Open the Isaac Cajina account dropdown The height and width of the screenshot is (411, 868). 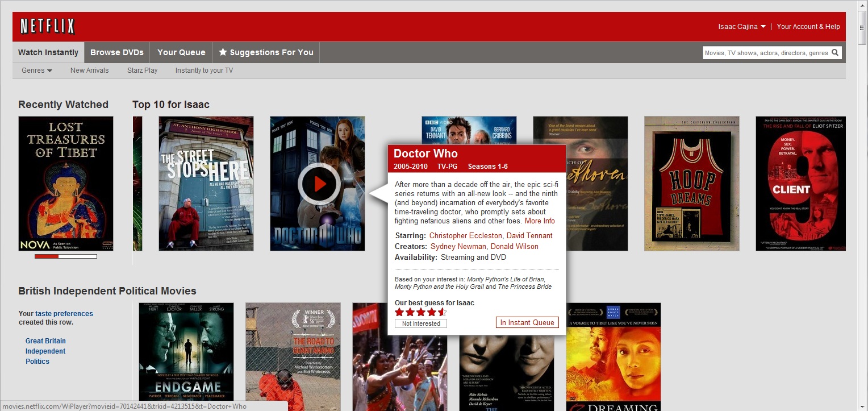742,26
